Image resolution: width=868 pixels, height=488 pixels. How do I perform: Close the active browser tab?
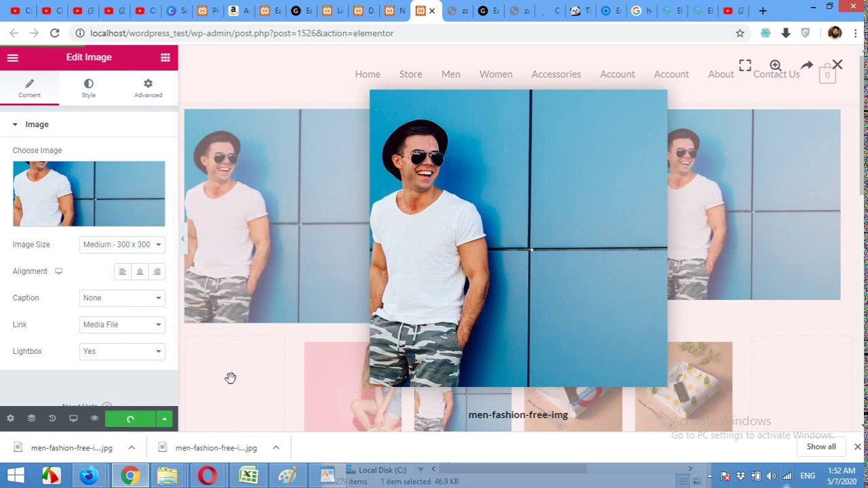432,11
